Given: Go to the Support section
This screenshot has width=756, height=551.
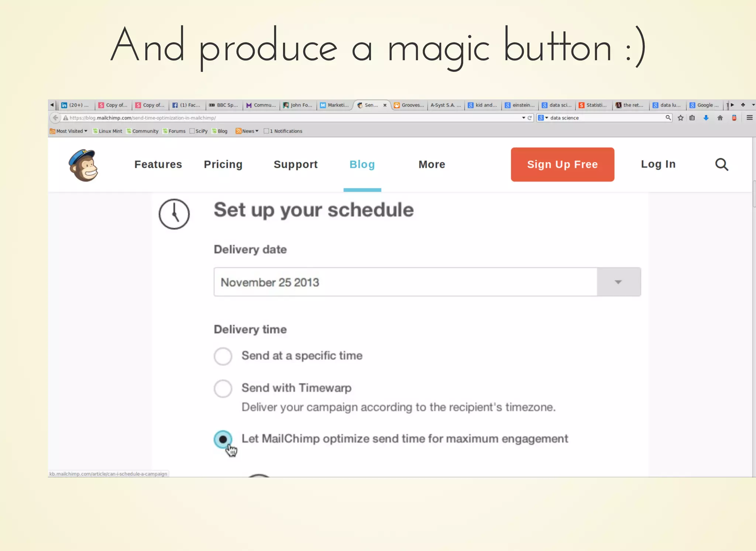Looking at the screenshot, I should tap(296, 164).
